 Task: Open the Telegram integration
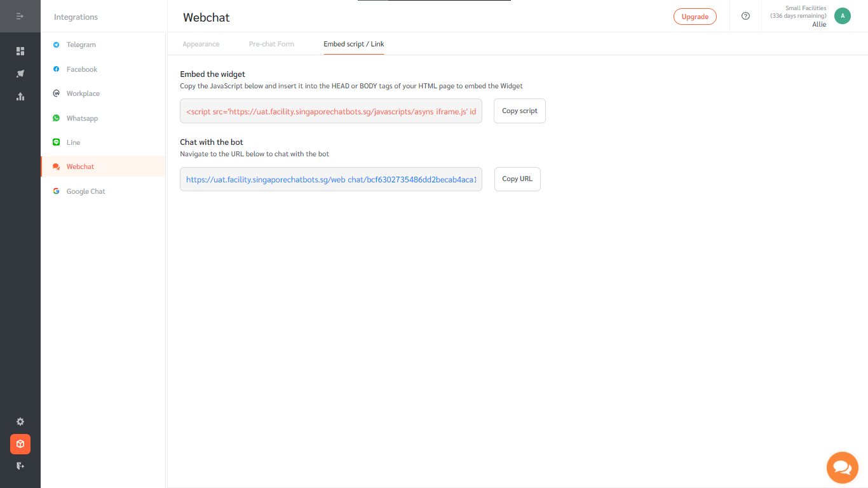(x=79, y=44)
